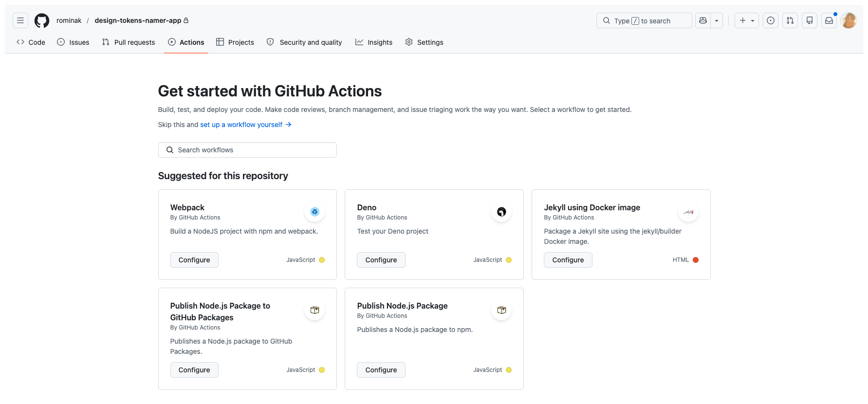Click the Webpack card title
This screenshot has height=404, width=868.
(187, 207)
